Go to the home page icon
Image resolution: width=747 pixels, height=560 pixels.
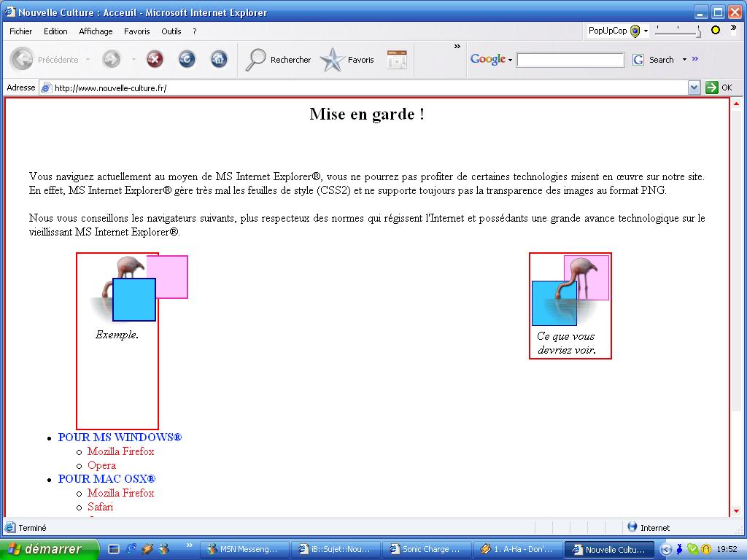219,60
